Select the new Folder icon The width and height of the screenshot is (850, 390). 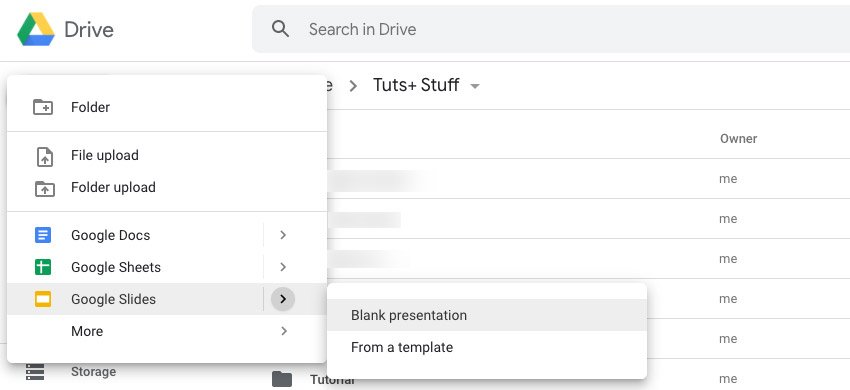43,107
